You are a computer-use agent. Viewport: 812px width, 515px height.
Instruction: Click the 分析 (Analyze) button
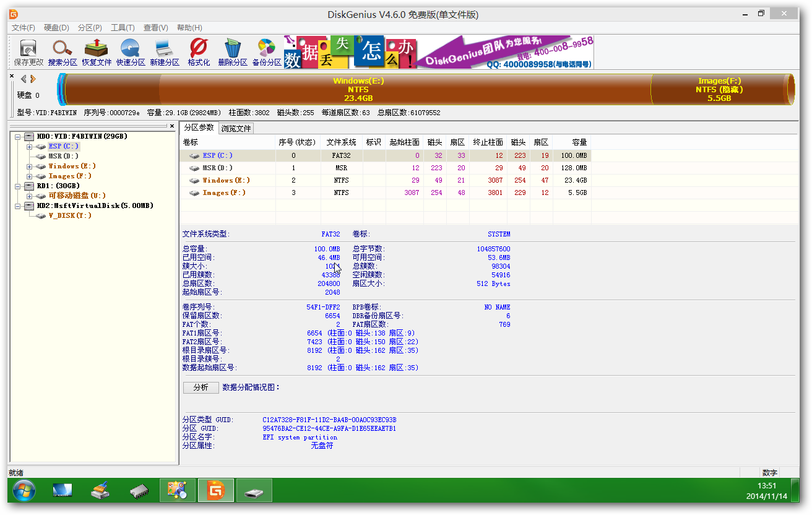coord(201,387)
